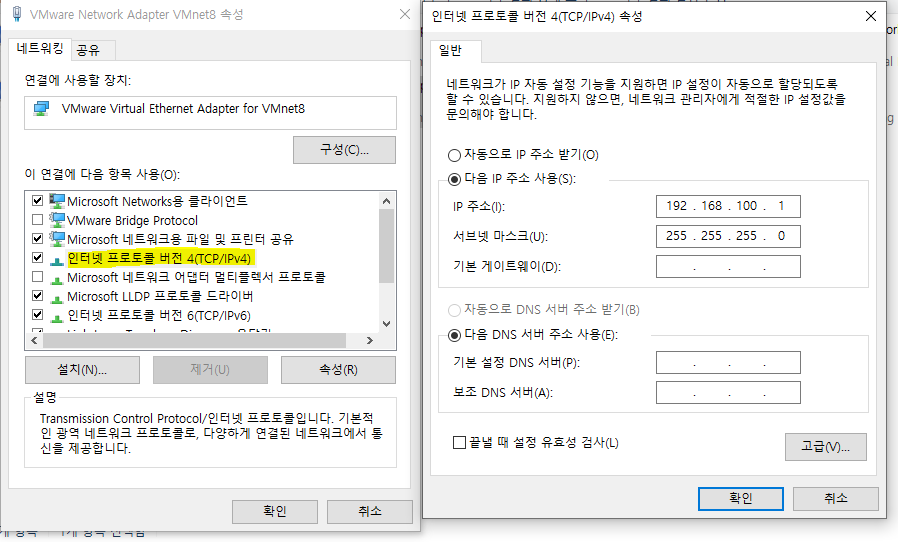
Task: Click the 기본 설정 DNS 서버 field
Action: (x=728, y=363)
